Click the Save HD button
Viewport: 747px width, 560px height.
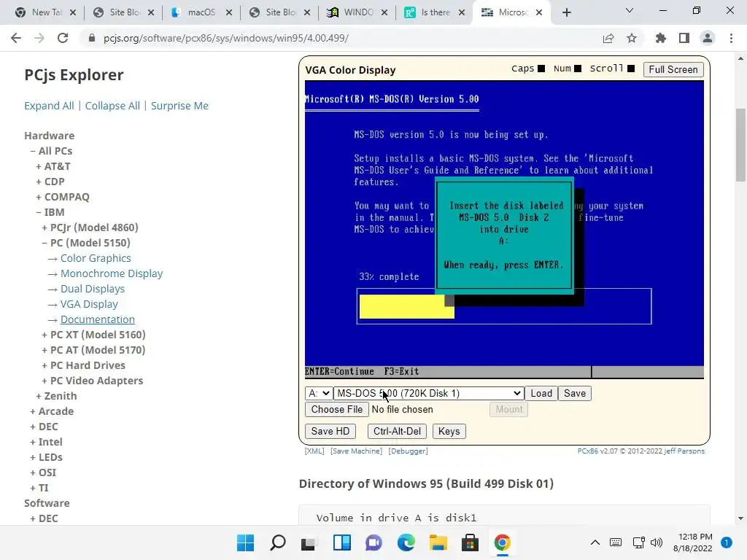tap(330, 432)
